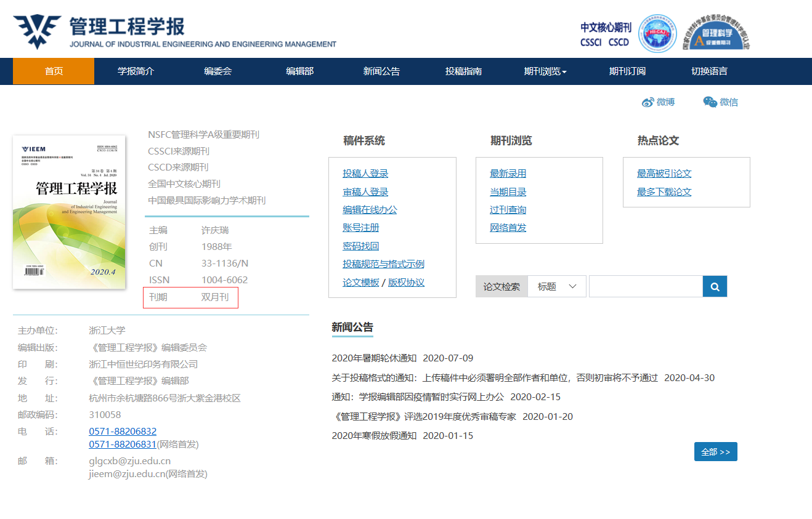Open the 2020年暑期轮休通知 announcement

[x=373, y=358]
